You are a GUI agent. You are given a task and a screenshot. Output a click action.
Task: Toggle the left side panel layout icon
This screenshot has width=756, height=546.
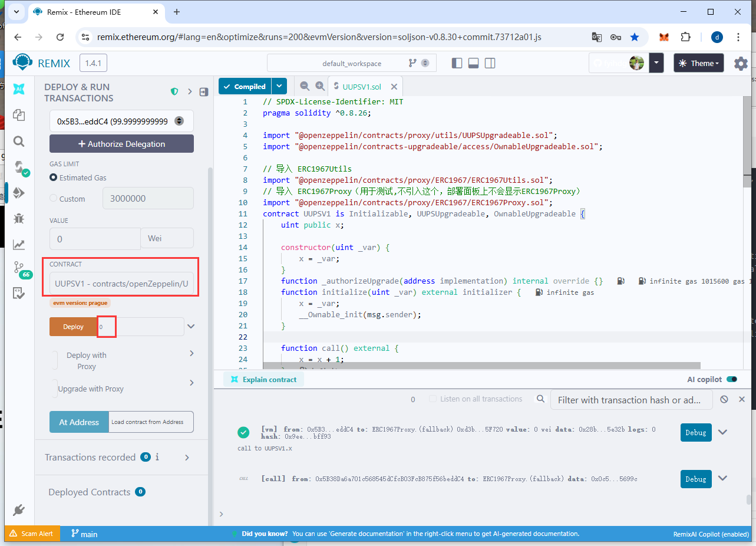coord(457,63)
